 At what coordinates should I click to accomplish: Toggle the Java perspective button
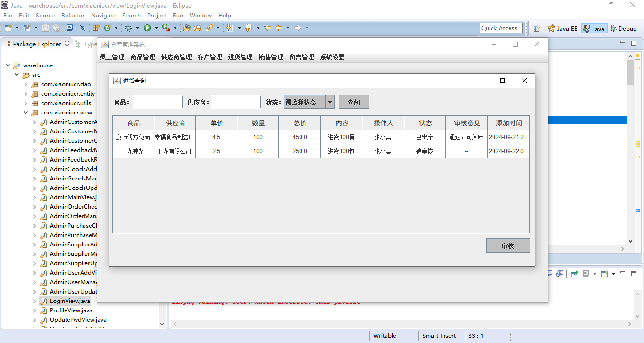pyautogui.click(x=594, y=28)
